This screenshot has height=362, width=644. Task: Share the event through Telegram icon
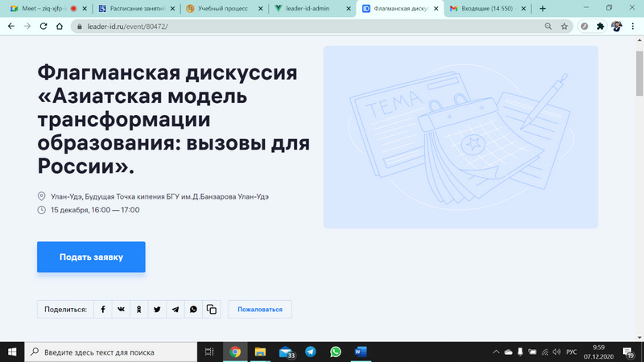(x=175, y=310)
